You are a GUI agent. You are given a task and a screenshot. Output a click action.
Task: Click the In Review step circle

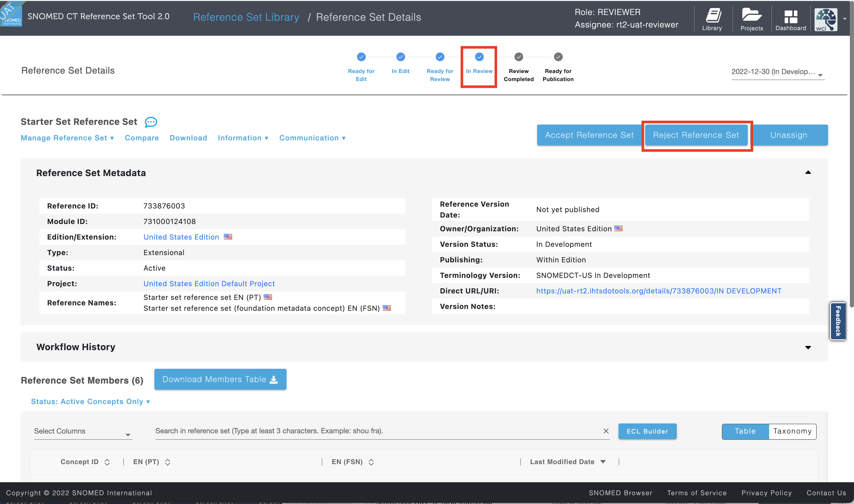click(479, 57)
